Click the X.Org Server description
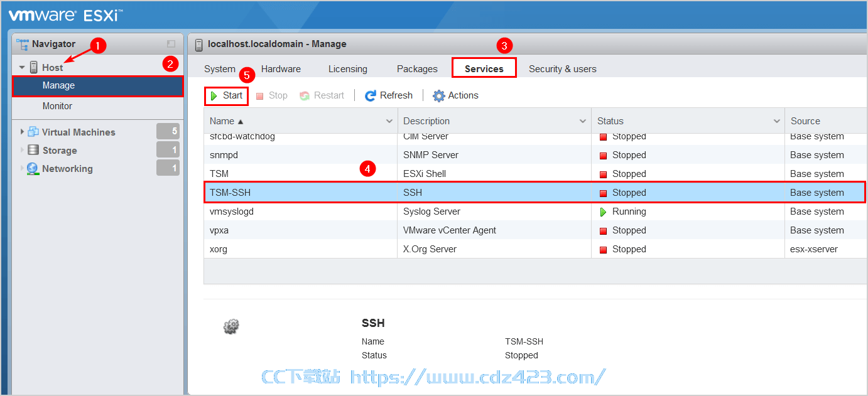This screenshot has width=868, height=396. [430, 249]
